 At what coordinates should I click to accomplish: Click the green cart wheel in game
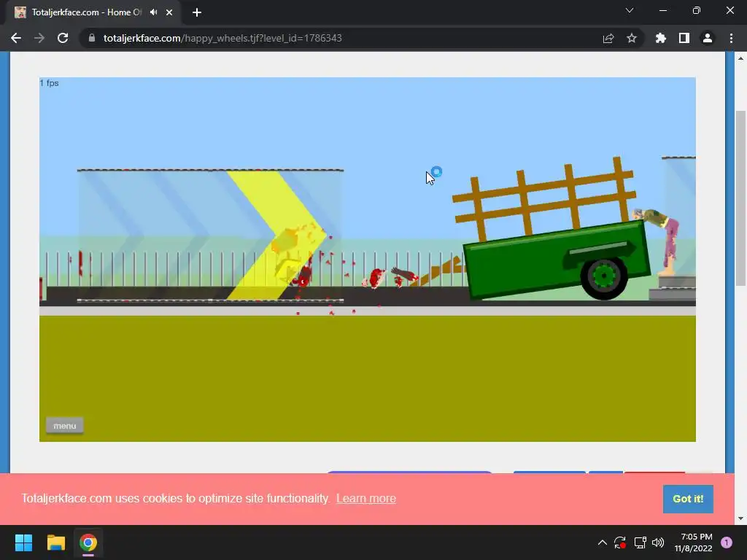[603, 277]
